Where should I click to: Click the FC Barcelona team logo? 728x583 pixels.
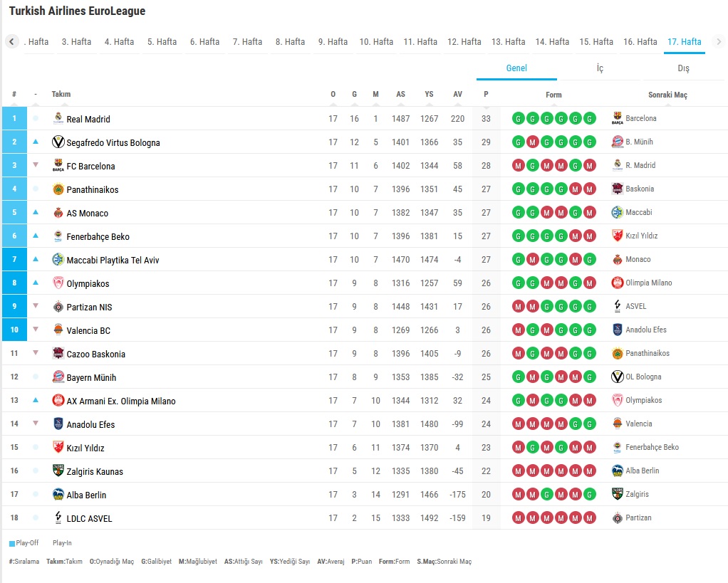click(x=58, y=166)
